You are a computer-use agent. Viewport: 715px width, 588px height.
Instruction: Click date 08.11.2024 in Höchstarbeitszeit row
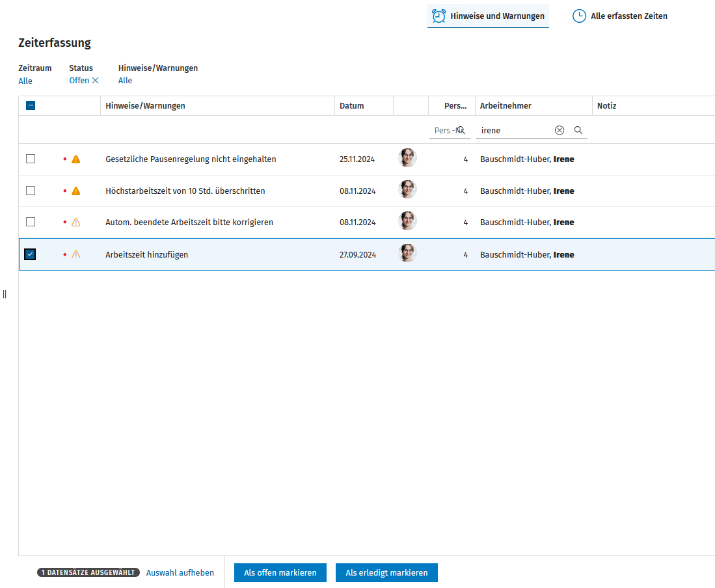358,191
